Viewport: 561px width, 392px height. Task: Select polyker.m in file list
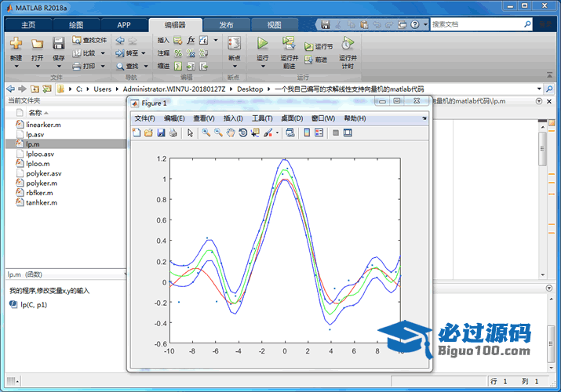42,183
